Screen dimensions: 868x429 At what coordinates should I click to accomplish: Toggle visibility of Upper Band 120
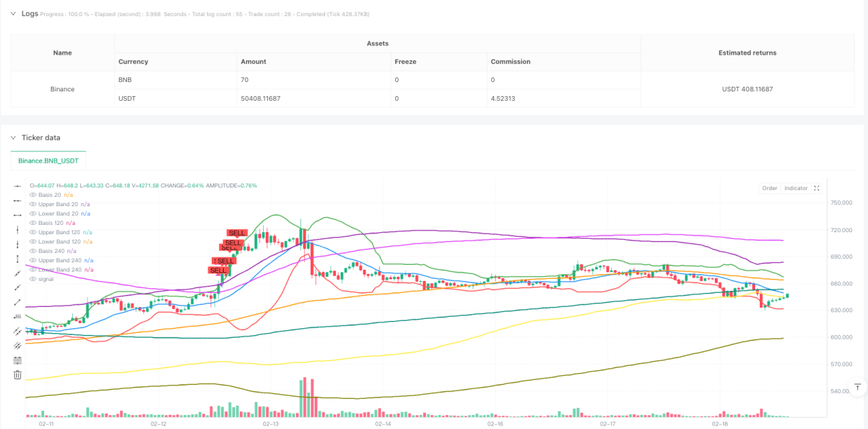click(x=33, y=232)
